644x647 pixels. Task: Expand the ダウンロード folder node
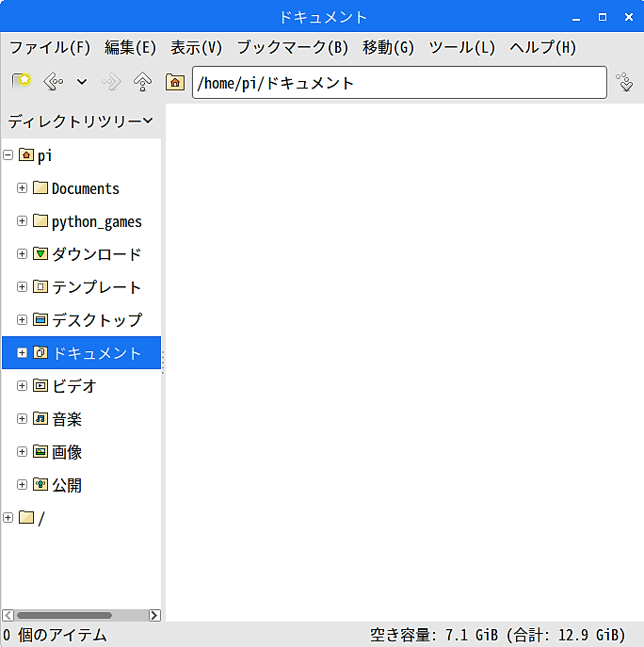click(x=23, y=253)
